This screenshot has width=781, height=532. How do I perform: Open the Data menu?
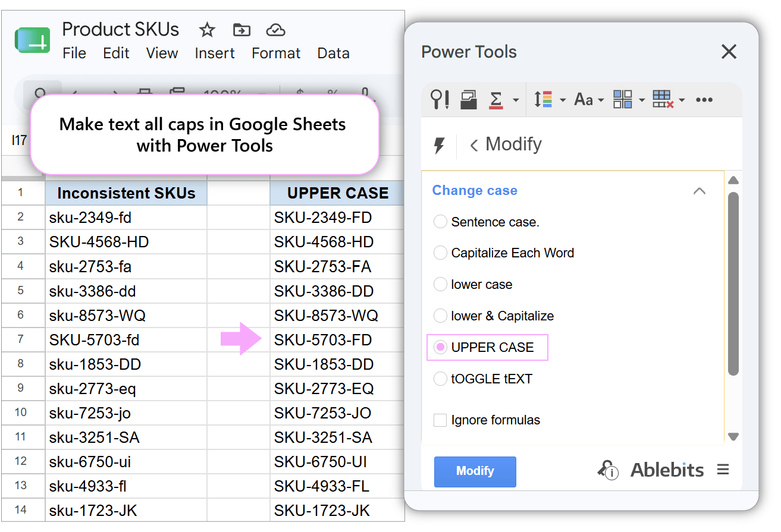(333, 53)
